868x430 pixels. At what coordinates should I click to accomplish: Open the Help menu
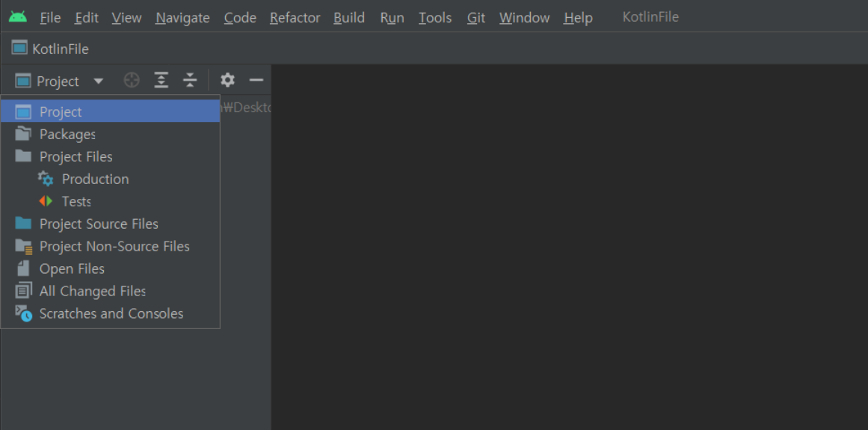coord(578,18)
